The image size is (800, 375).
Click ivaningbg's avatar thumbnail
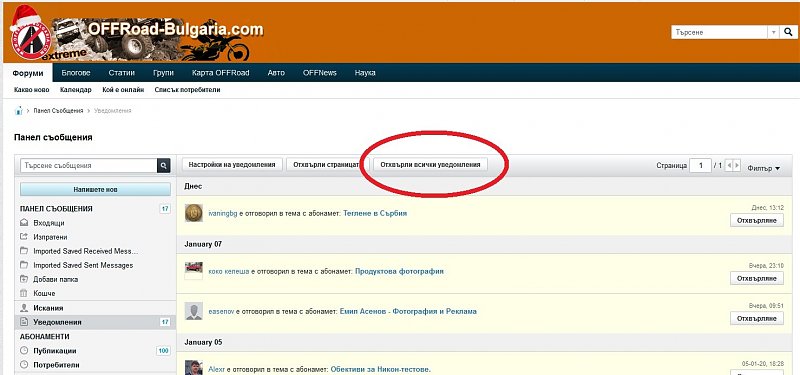coord(193,213)
